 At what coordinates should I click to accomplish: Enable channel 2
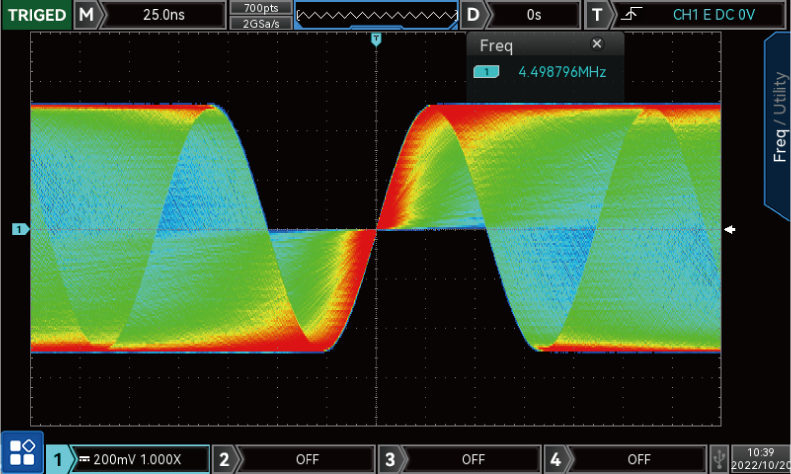click(x=225, y=459)
